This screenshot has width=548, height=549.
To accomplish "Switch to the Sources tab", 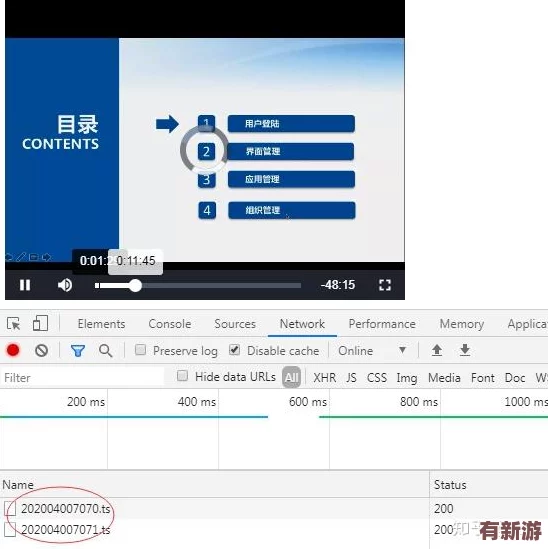I will coord(235,324).
